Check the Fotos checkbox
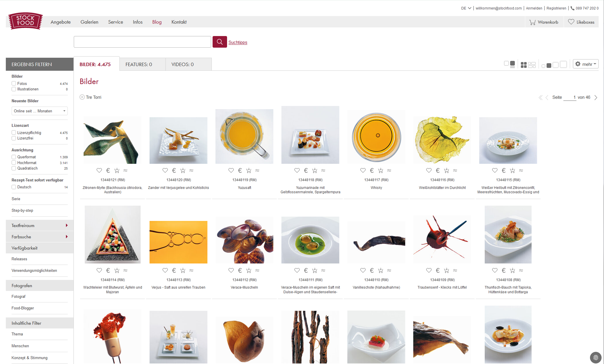The height and width of the screenshot is (364, 604). [x=14, y=84]
